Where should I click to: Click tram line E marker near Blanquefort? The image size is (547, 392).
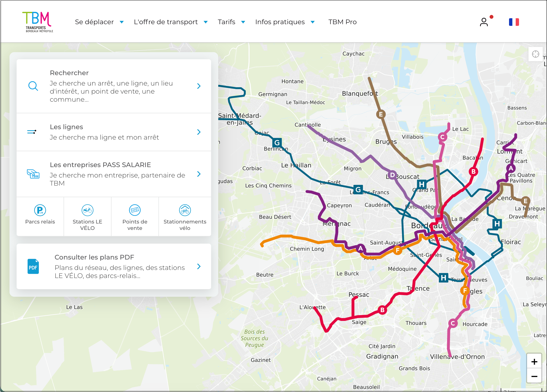[x=381, y=114]
